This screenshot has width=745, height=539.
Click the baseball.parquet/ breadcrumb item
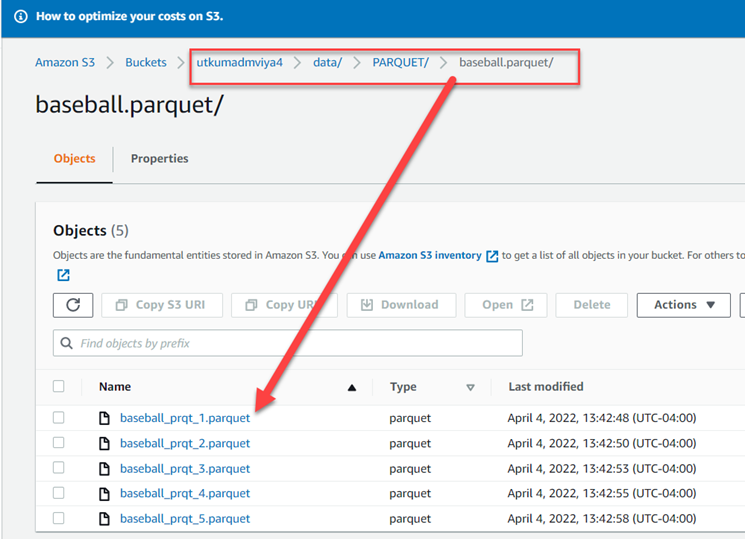[506, 62]
